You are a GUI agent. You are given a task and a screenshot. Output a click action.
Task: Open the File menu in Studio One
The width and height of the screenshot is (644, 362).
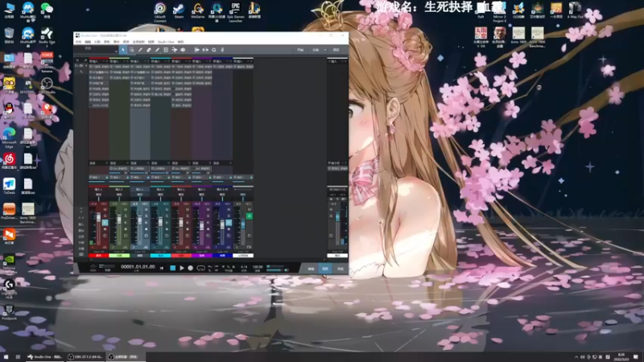pyautogui.click(x=78, y=42)
